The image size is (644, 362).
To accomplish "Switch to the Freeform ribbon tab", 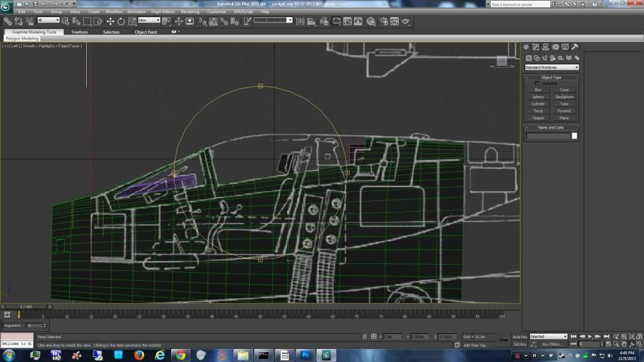I will (80, 32).
